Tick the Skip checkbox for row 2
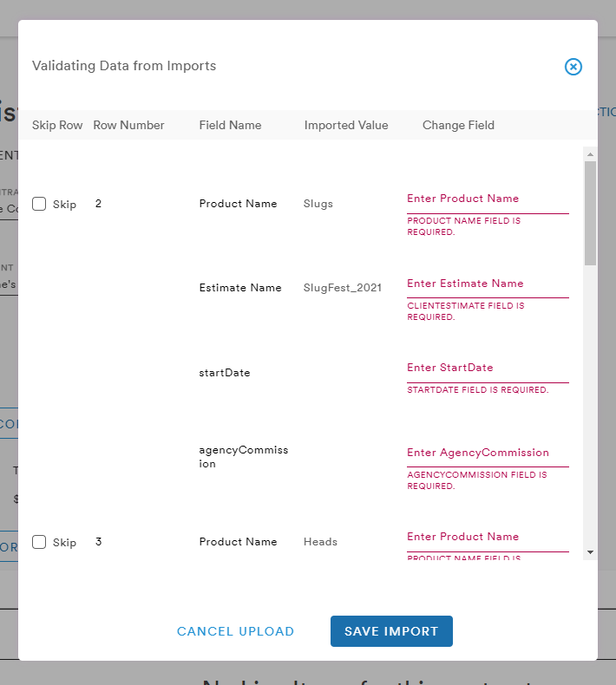Image resolution: width=616 pixels, height=685 pixels. [x=39, y=204]
